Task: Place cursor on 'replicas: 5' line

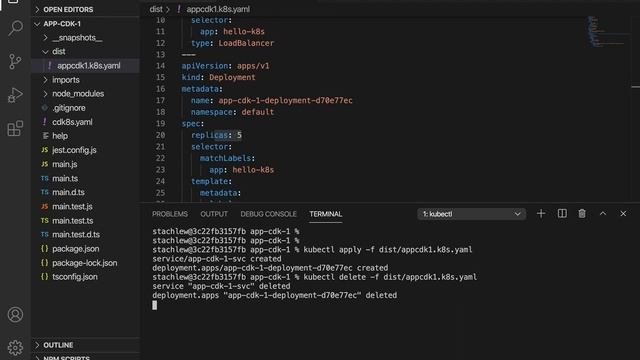Action: coord(216,135)
